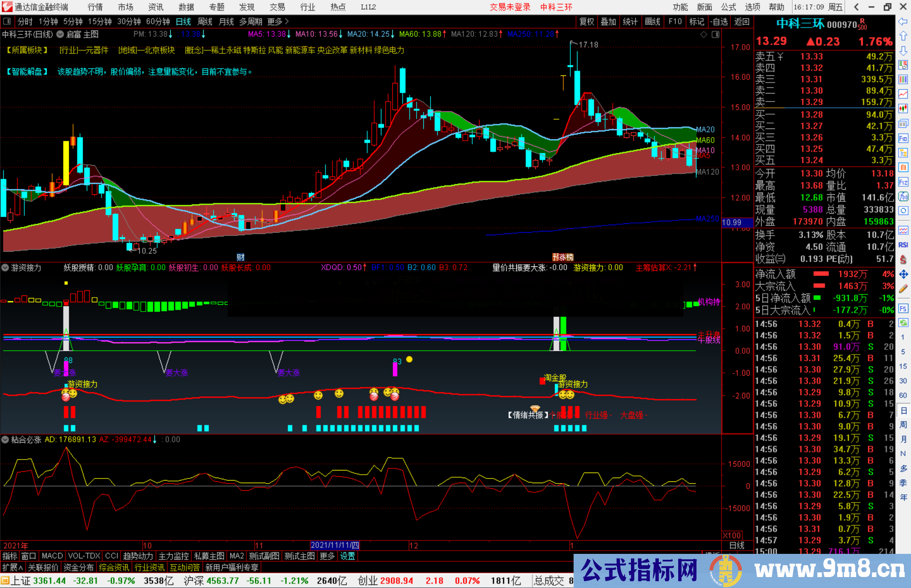Click the F10 icon in right sidebar
The image size is (911, 588).
pos(903,139)
